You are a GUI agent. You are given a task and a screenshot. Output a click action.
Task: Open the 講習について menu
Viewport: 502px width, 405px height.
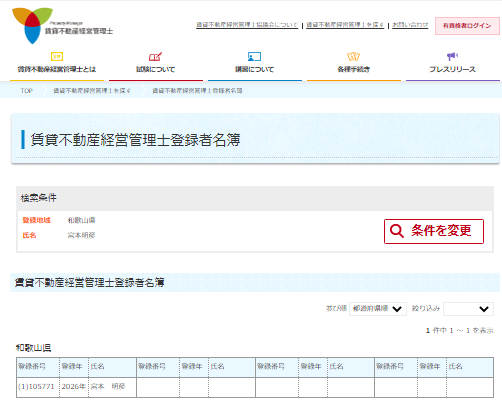pyautogui.click(x=255, y=69)
